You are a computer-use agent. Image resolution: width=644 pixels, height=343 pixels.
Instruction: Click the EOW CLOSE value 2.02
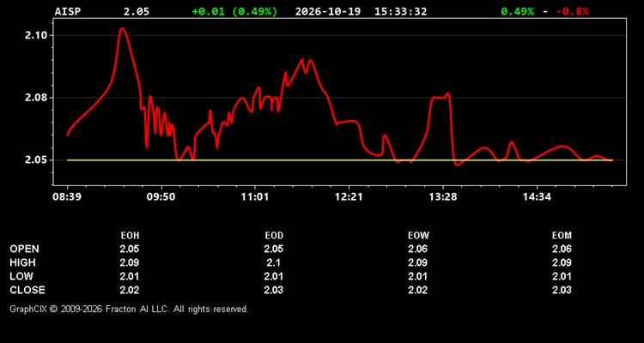[x=417, y=290]
